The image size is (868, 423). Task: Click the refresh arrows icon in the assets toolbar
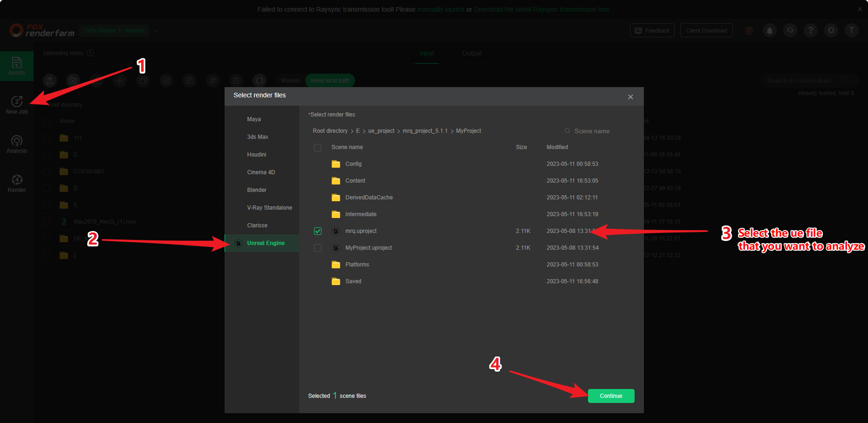pos(260,81)
